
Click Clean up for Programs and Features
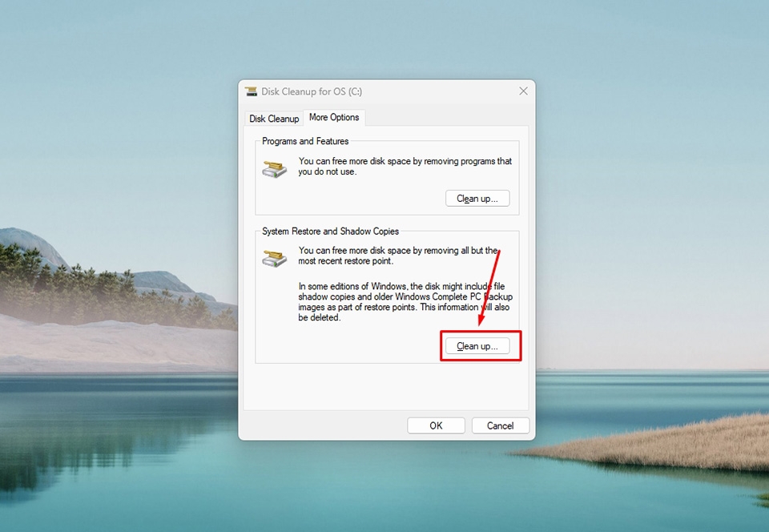(477, 198)
